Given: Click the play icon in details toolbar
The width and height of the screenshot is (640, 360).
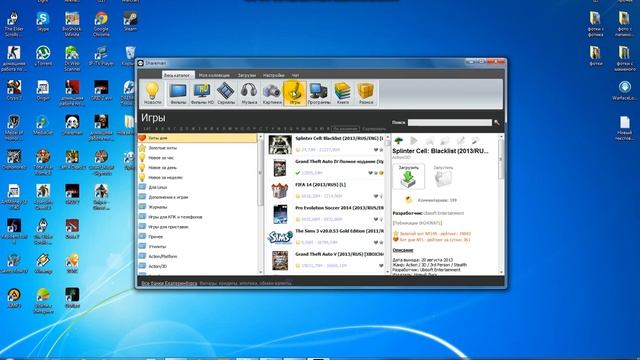Looking at the screenshot, I should (414, 141).
